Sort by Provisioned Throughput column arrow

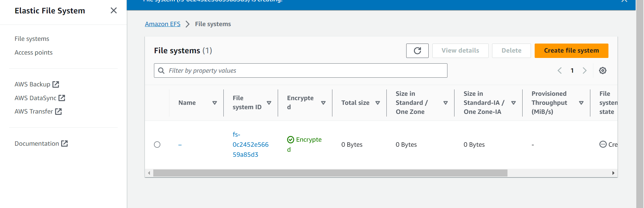tap(581, 103)
